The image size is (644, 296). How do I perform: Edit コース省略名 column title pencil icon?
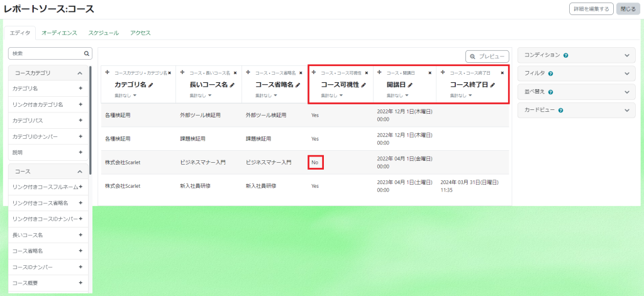click(x=297, y=85)
